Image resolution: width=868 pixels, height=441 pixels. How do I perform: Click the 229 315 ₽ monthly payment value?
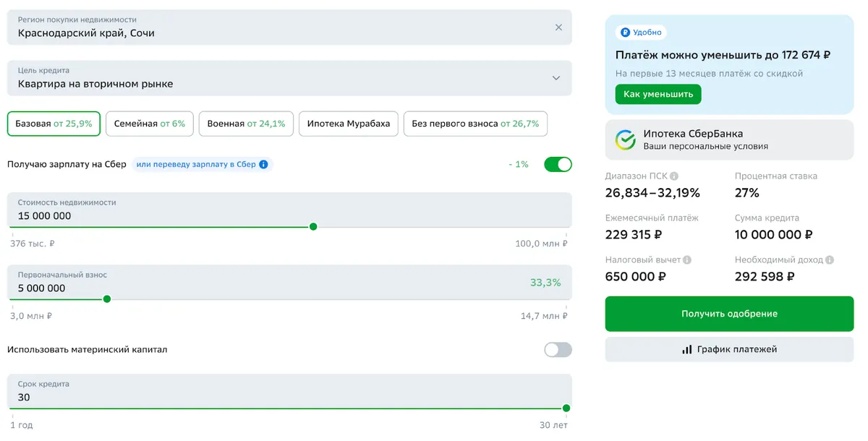[x=634, y=235]
